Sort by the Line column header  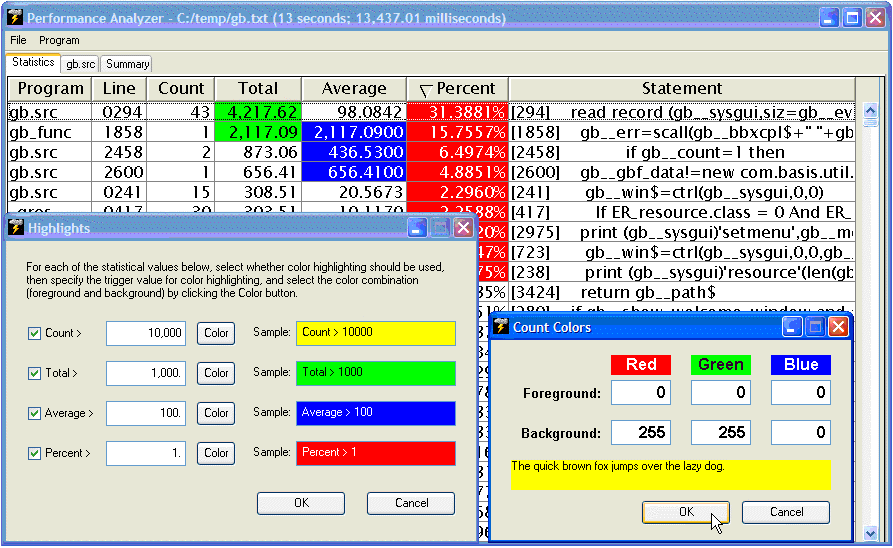[120, 89]
